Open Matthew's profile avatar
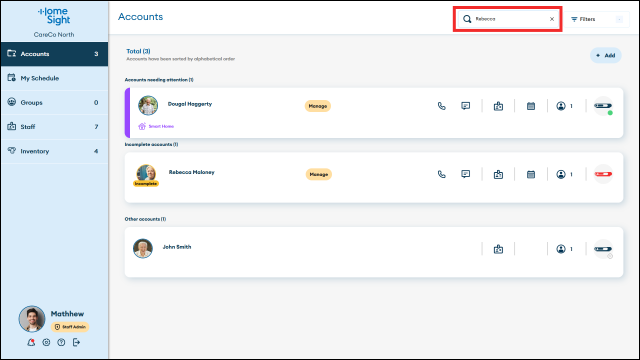The height and width of the screenshot is (360, 640). [x=32, y=319]
